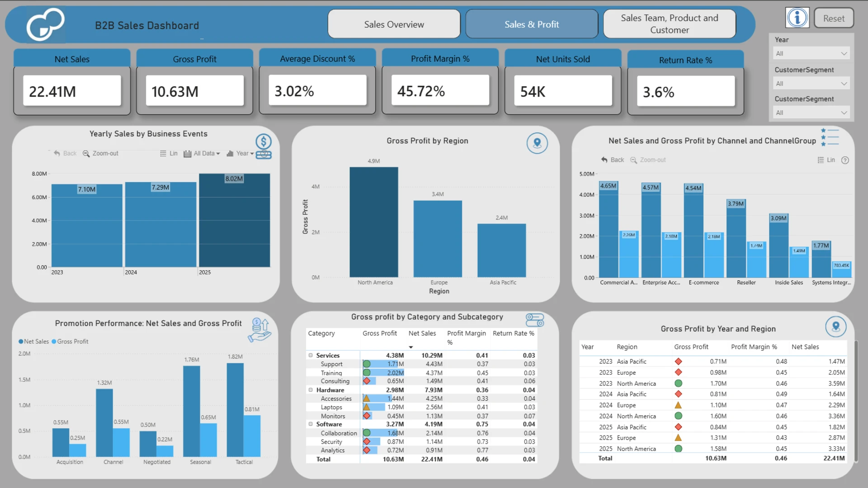Click the Back arrow in Yearly Sales chart
Viewport: 868px width, 488px height.
pos(57,154)
